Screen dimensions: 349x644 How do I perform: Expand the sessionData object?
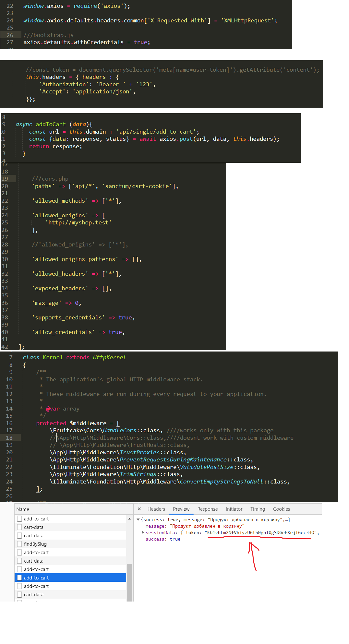coord(143,532)
